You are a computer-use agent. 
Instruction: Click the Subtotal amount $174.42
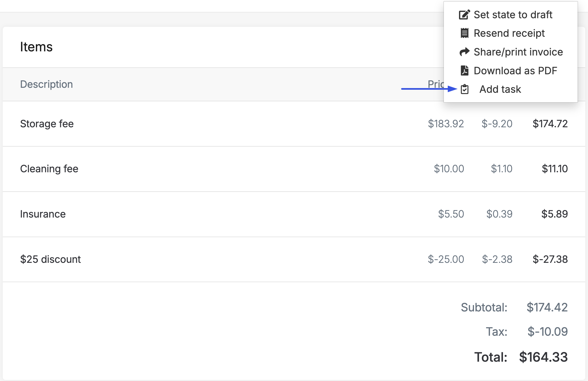[x=547, y=307]
